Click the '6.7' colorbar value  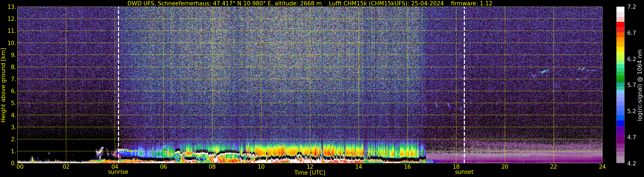[632, 33]
